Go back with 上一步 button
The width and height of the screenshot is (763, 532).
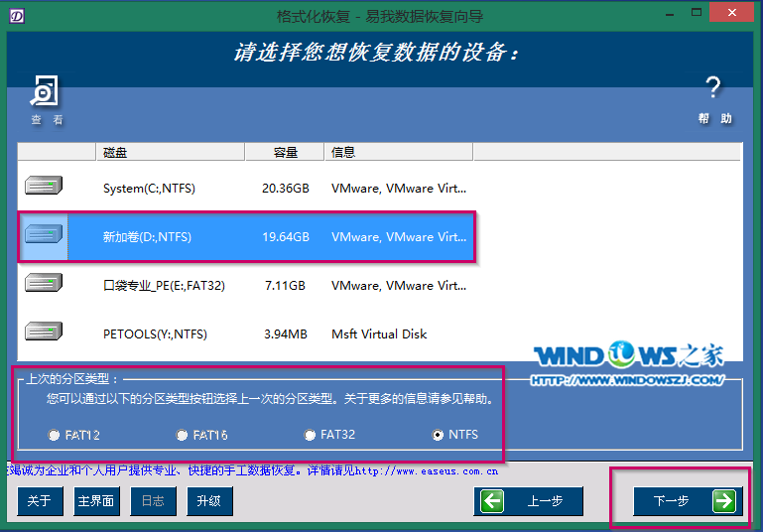[528, 501]
